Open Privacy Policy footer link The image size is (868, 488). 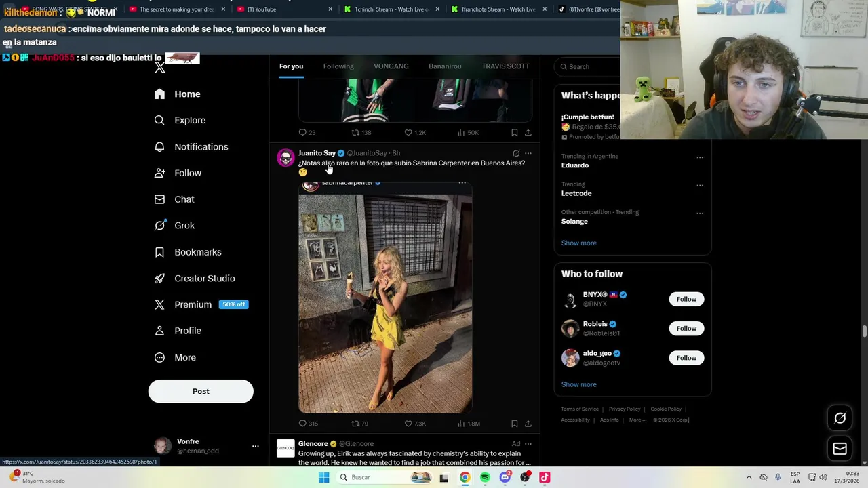[625, 409]
